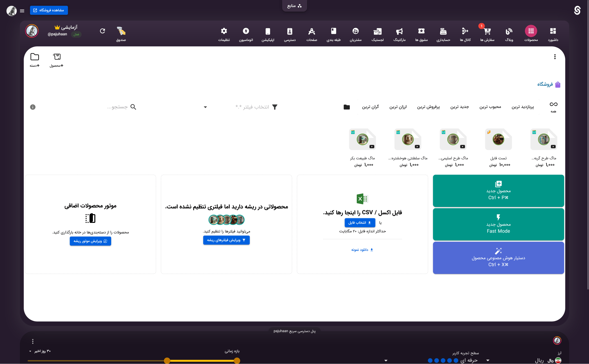Open the اپلیکیشن application icon
This screenshot has height=364, width=589.
(268, 34)
